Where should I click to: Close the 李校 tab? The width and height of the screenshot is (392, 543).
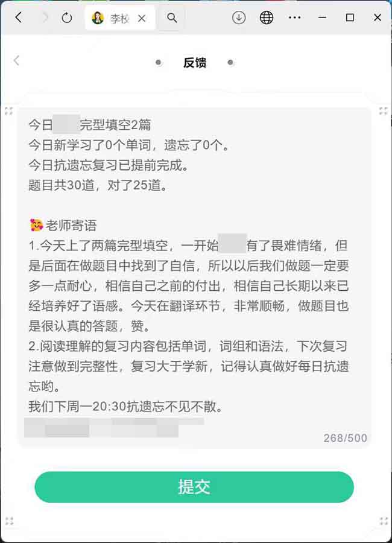141,18
